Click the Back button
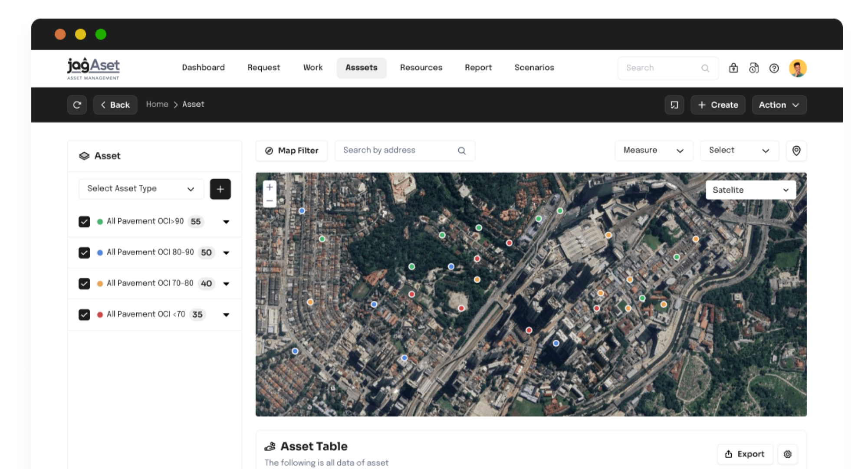The height and width of the screenshot is (469, 868). (115, 105)
